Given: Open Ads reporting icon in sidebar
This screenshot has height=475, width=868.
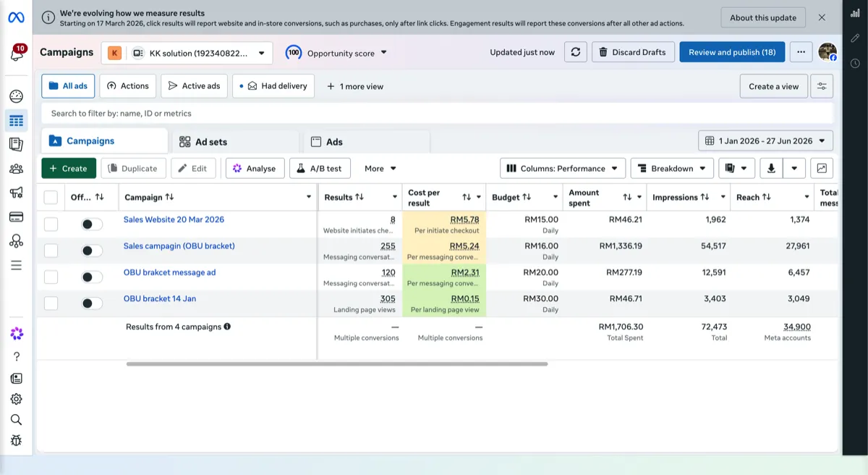Looking at the screenshot, I should tap(16, 145).
